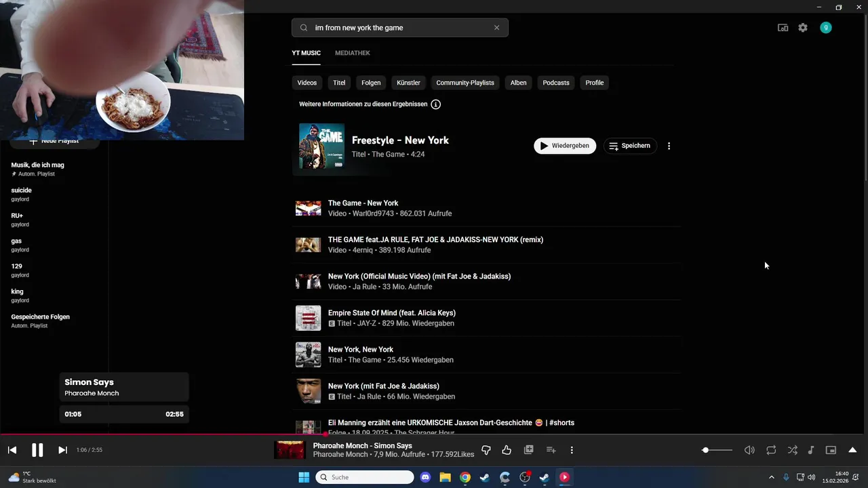Open Freestyle - New York album cover
This screenshot has height=488, width=868.
click(321, 146)
